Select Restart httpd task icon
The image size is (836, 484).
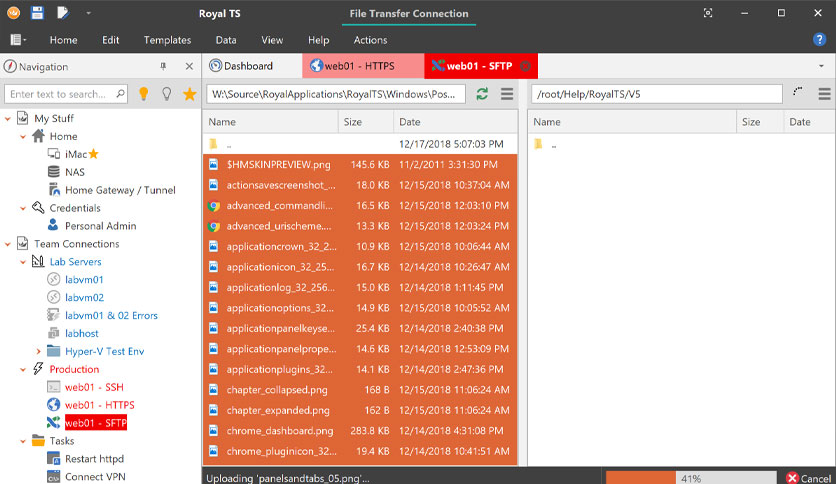click(x=53, y=458)
